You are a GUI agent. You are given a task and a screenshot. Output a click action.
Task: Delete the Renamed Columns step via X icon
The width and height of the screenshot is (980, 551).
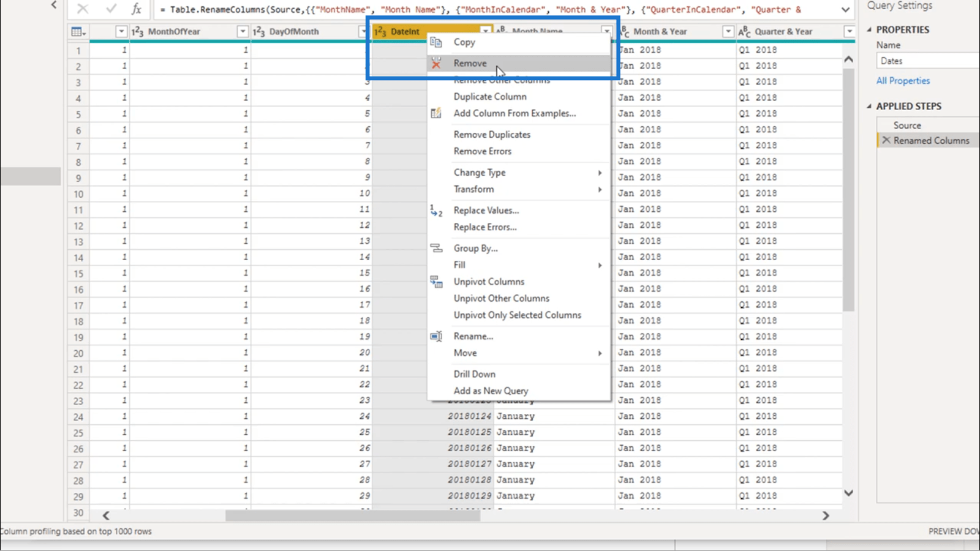point(886,140)
